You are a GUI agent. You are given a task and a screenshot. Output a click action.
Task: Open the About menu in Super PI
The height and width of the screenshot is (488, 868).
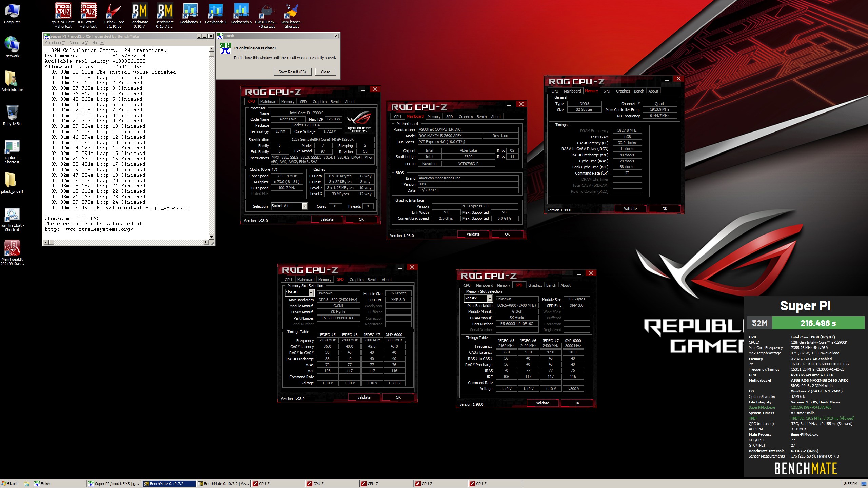coord(79,43)
